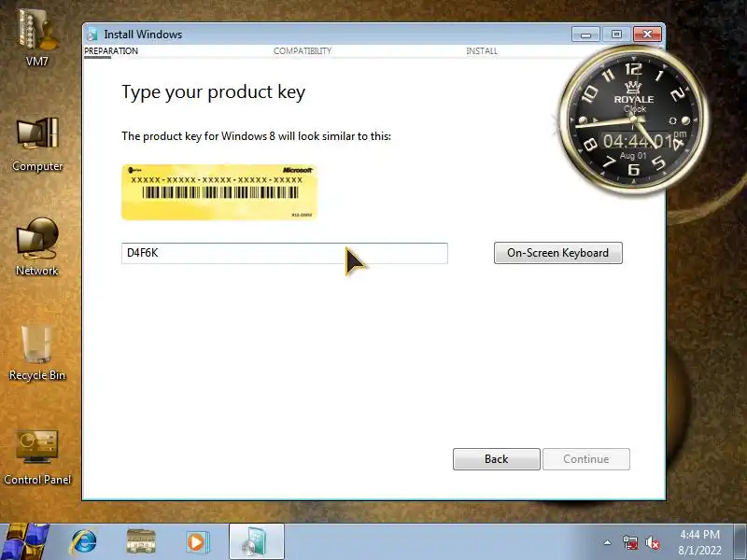The height and width of the screenshot is (560, 747).
Task: Minimize the Install Windows window
Action: click(x=585, y=35)
